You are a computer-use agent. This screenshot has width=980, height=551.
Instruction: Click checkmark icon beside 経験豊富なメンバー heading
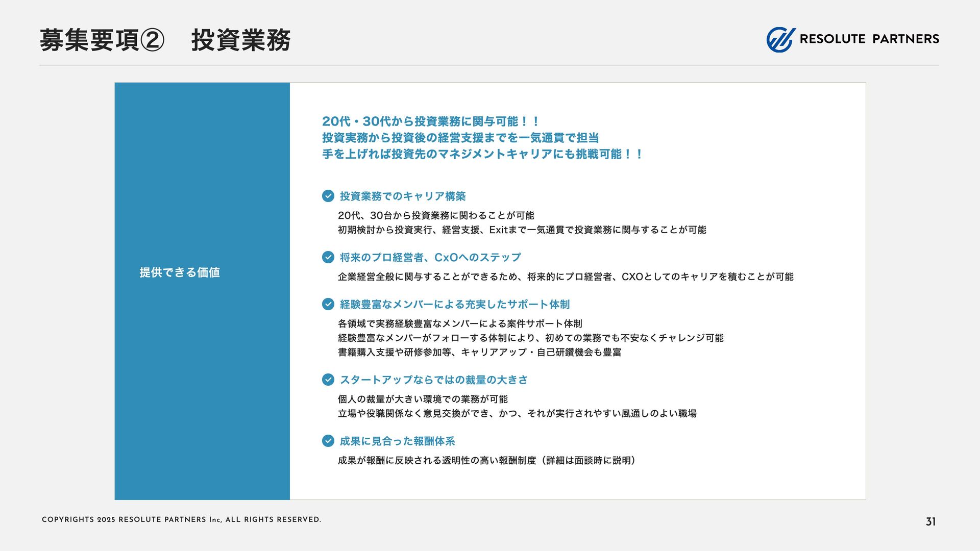(x=328, y=304)
